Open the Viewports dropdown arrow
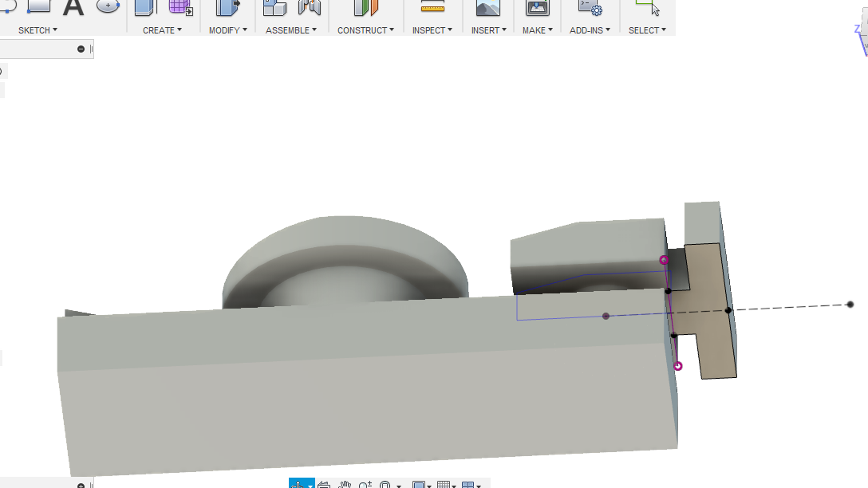868x488 pixels. point(479,486)
